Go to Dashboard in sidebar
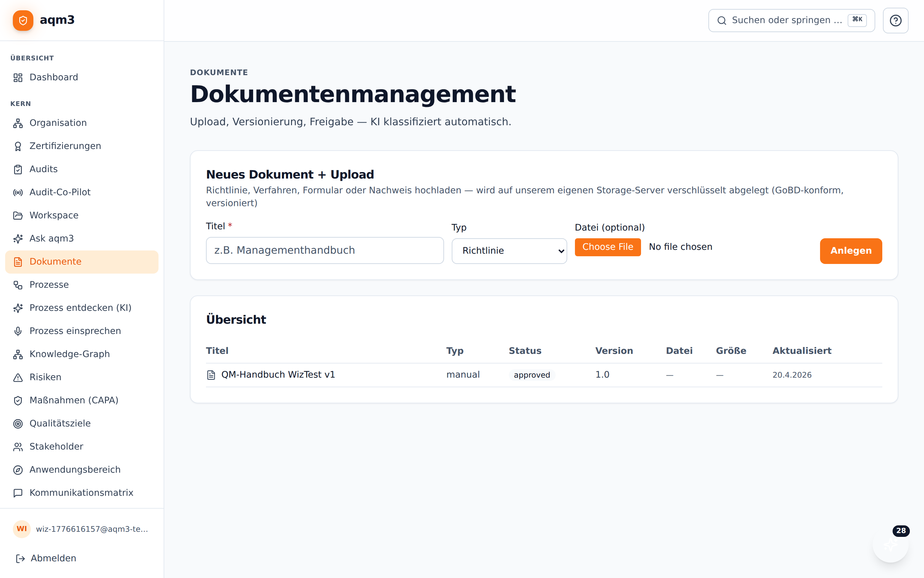 point(82,78)
